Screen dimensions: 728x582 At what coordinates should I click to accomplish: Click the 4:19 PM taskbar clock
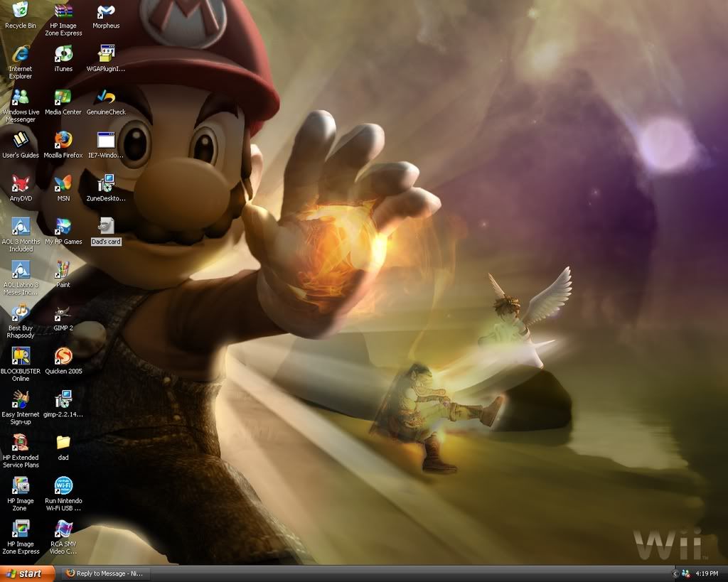pos(707,574)
